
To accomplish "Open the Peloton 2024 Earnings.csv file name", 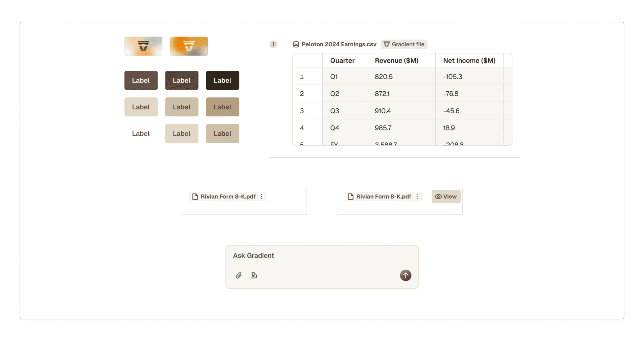I will coord(339,44).
